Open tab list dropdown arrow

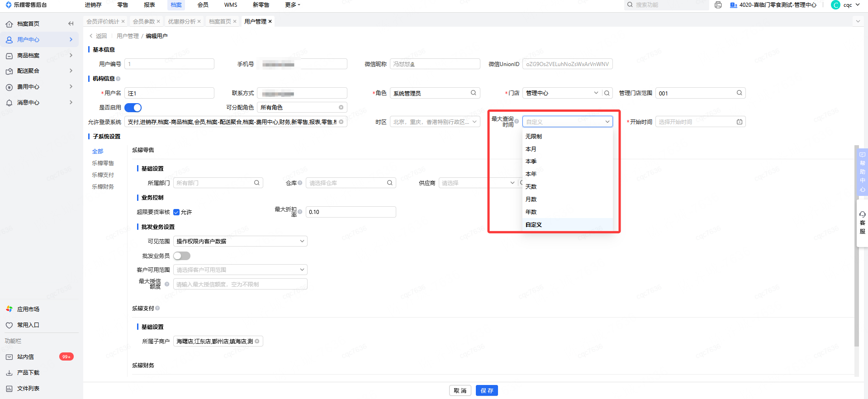(858, 21)
